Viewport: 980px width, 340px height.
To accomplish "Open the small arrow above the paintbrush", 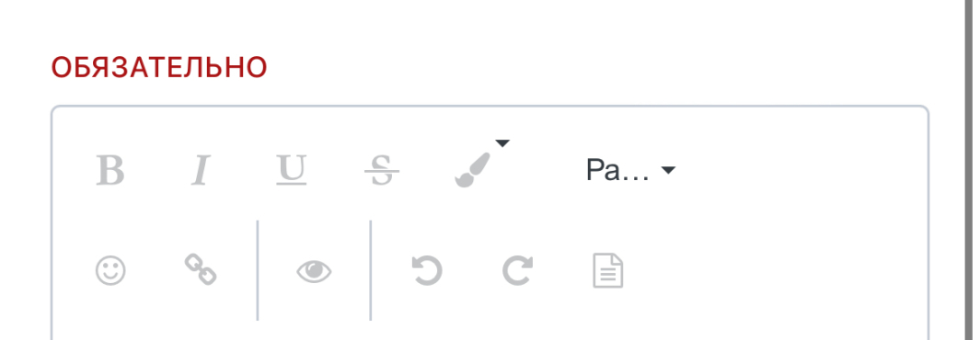I will [x=502, y=143].
